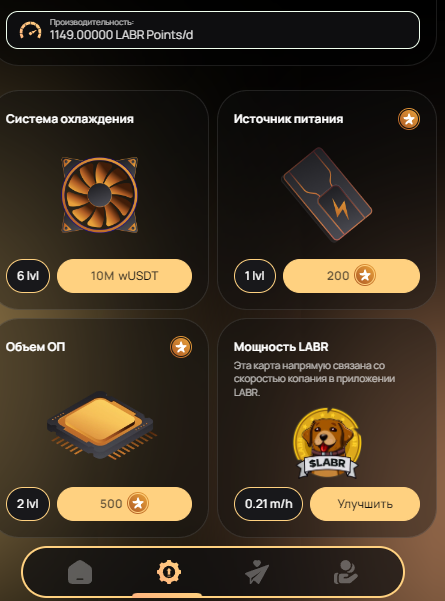
Task: Click the star badge on Источник питания card
Action: point(409,119)
